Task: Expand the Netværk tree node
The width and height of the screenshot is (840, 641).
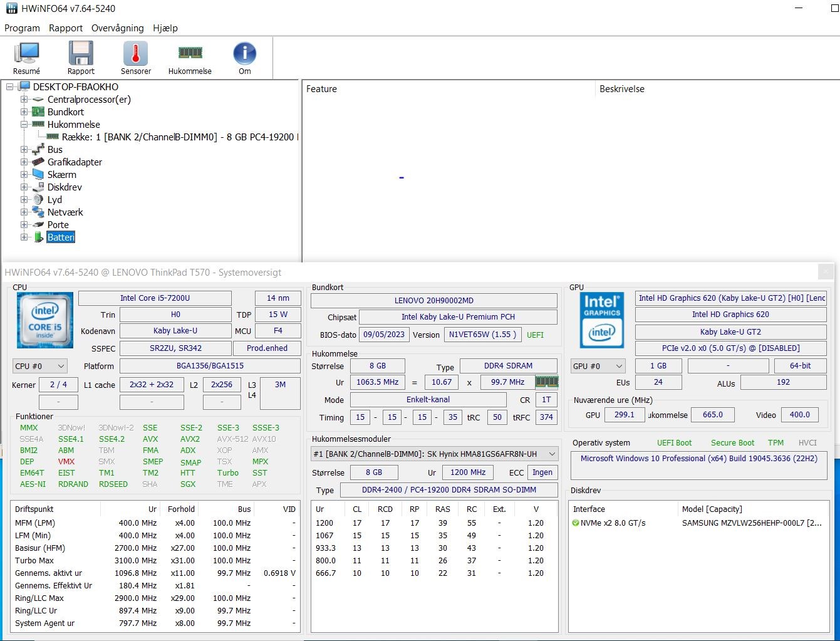Action: (24, 212)
